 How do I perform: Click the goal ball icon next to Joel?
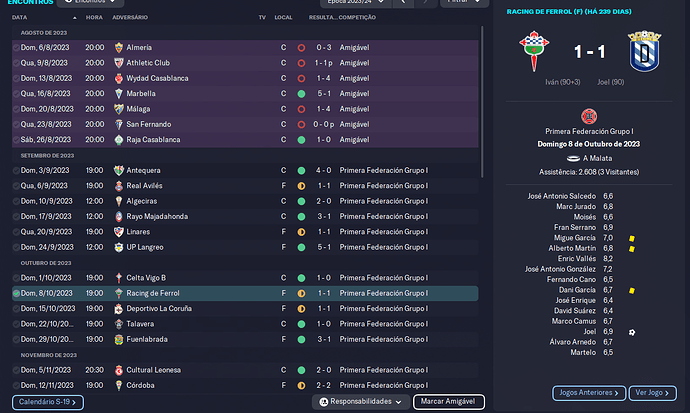pyautogui.click(x=632, y=331)
